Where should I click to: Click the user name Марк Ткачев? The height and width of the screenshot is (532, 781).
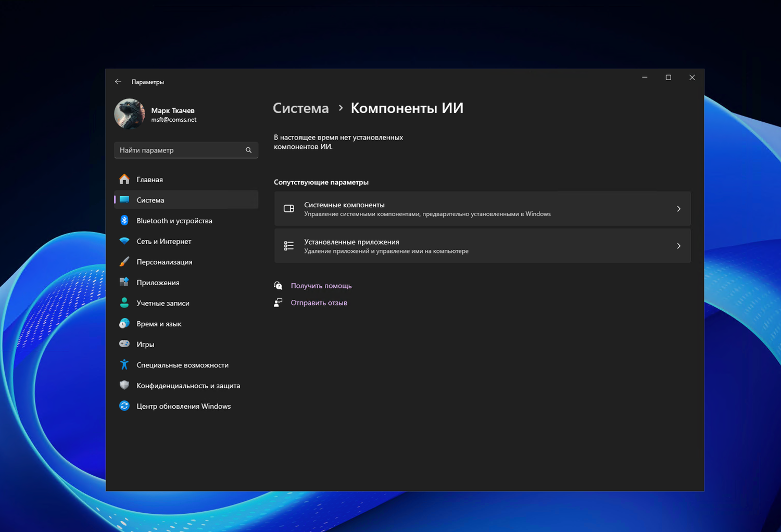(x=173, y=110)
